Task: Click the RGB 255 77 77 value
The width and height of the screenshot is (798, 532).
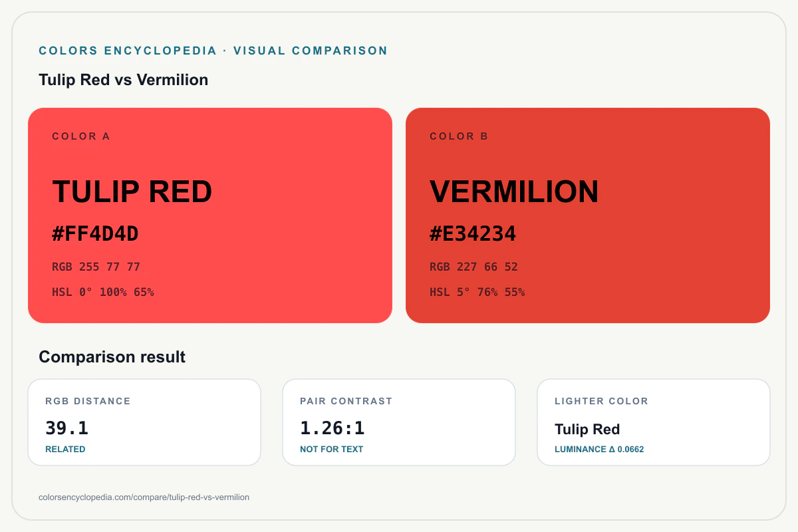Action: point(96,267)
